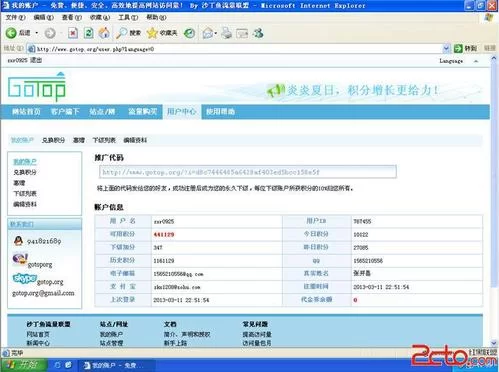Screen dimensions: 499x372
Task: Click footer 网站首页 link
Action: (38, 334)
